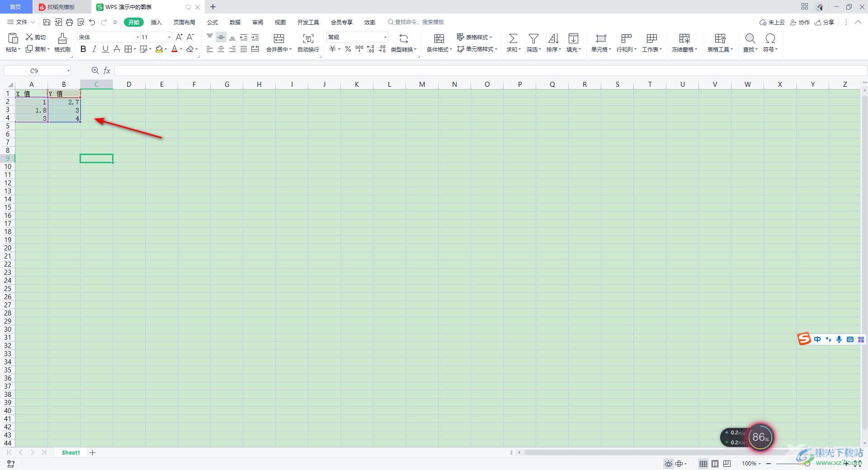Screen dimensions: 868x470
Task: Open the zoom percentage 100% dropdown
Action: point(751,464)
